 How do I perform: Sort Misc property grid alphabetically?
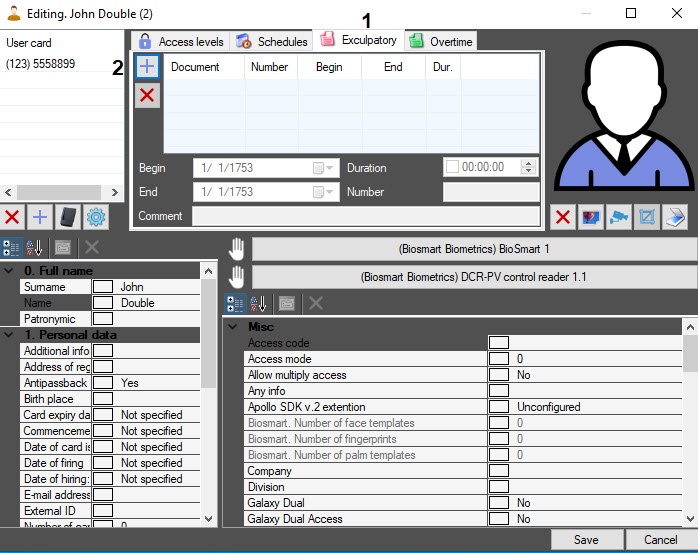(258, 304)
